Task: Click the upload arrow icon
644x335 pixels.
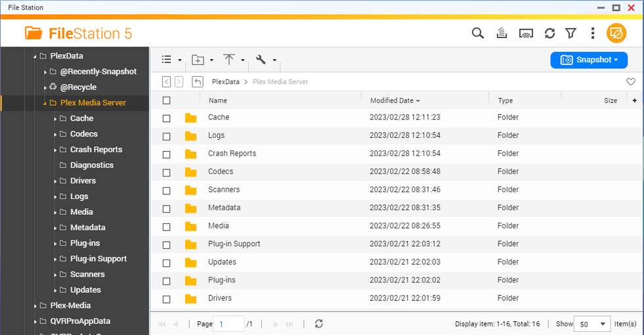Action: pyautogui.click(x=228, y=60)
